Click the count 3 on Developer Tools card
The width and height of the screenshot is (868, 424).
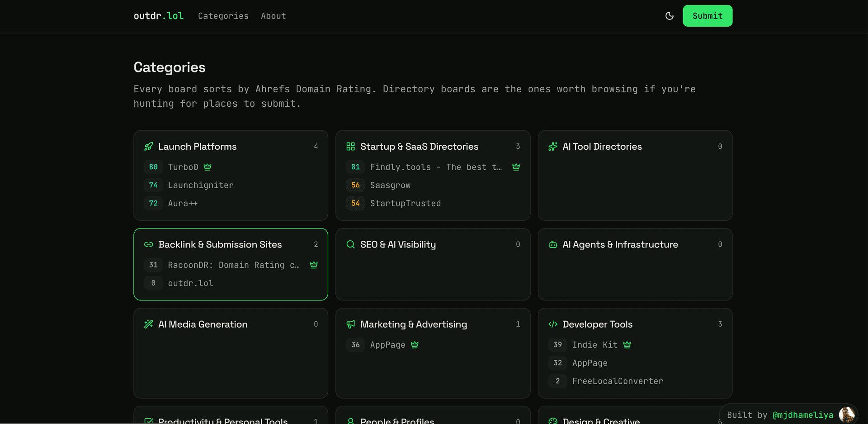(720, 324)
